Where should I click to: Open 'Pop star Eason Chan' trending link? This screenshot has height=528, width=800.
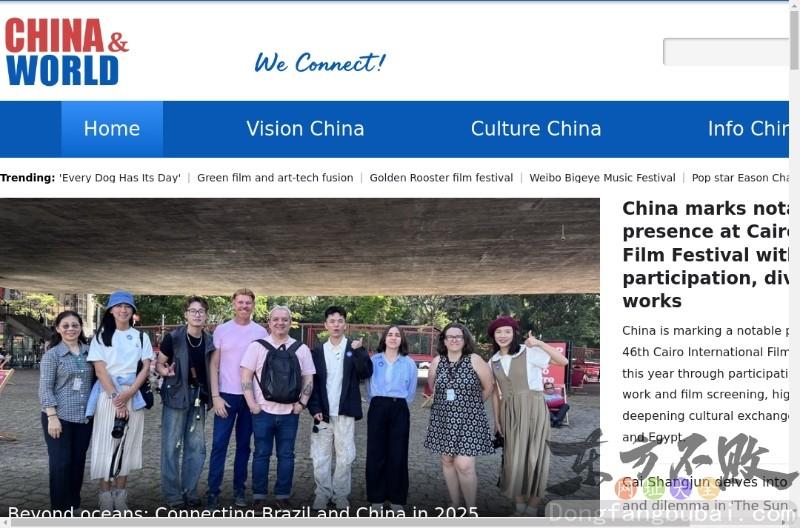[x=740, y=178]
